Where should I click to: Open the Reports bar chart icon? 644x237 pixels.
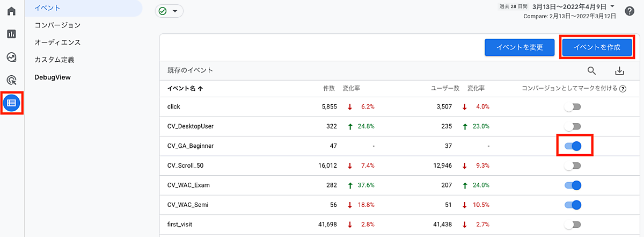point(11,34)
